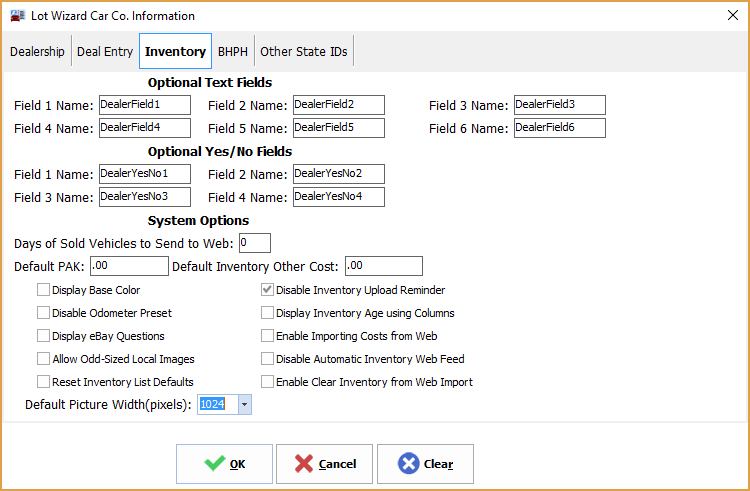Image resolution: width=750 pixels, height=491 pixels.
Task: Toggle Disable Odometer Preset checkbox
Action: 44,313
